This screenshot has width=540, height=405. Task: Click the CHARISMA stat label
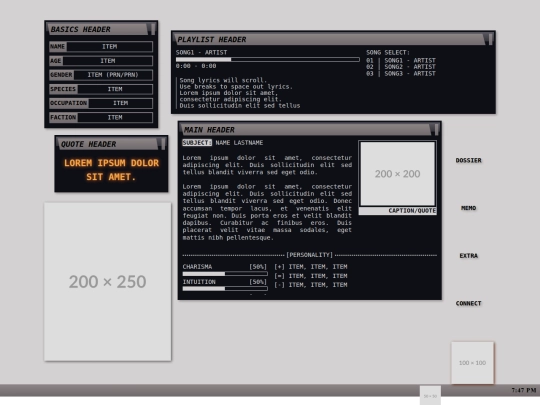(x=197, y=267)
